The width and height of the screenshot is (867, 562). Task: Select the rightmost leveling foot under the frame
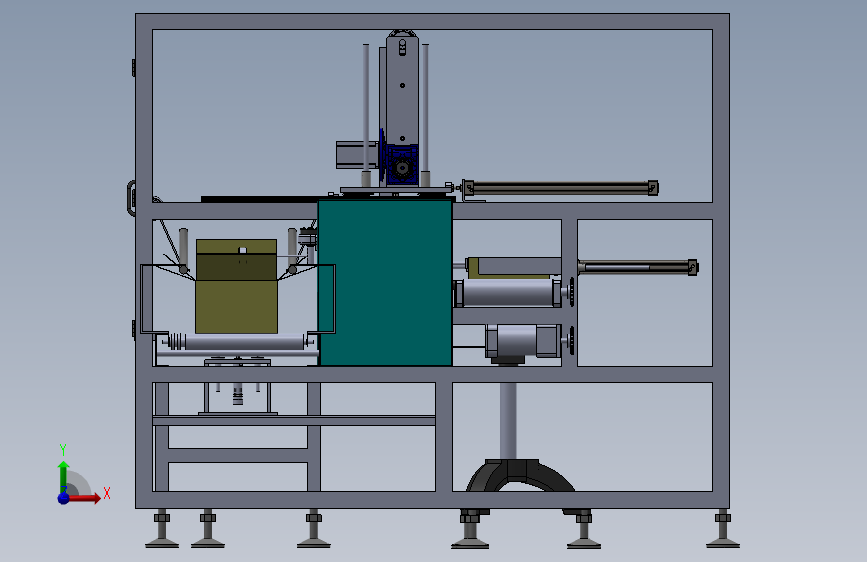[723, 529]
